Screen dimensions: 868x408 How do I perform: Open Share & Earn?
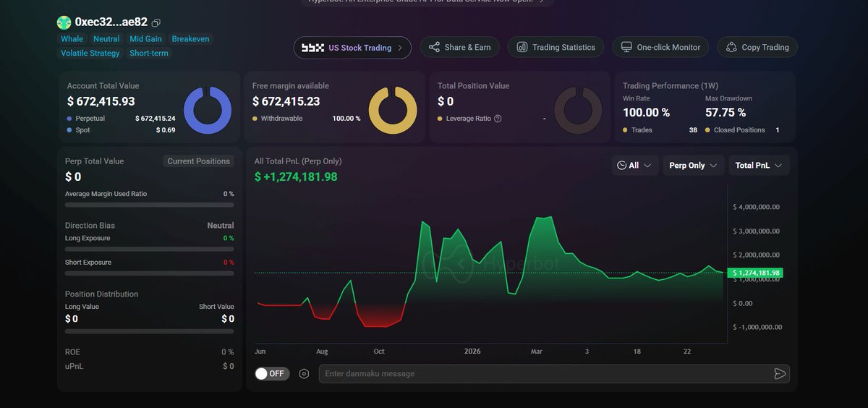459,47
